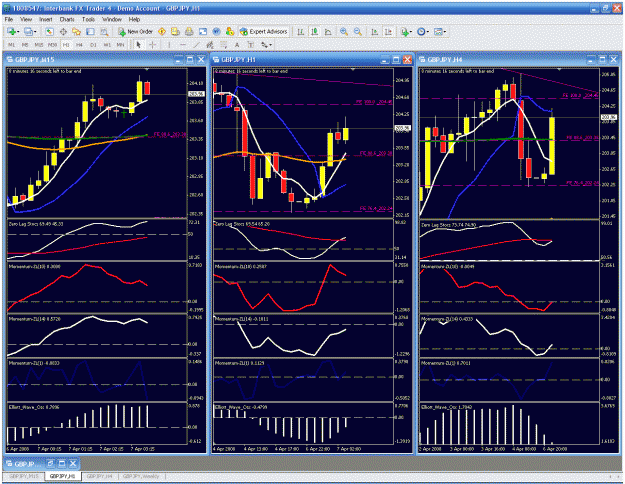Switch timeframe to M1
The width and height of the screenshot is (625, 484).
[12, 45]
